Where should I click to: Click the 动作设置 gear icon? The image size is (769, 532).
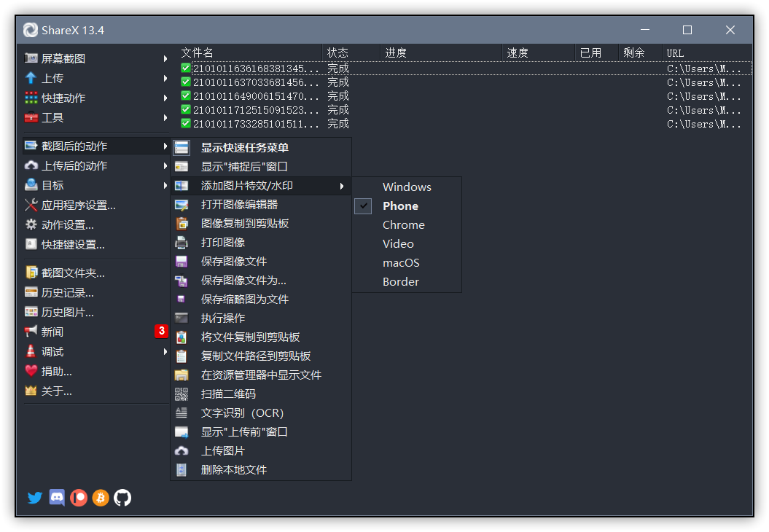[31, 224]
